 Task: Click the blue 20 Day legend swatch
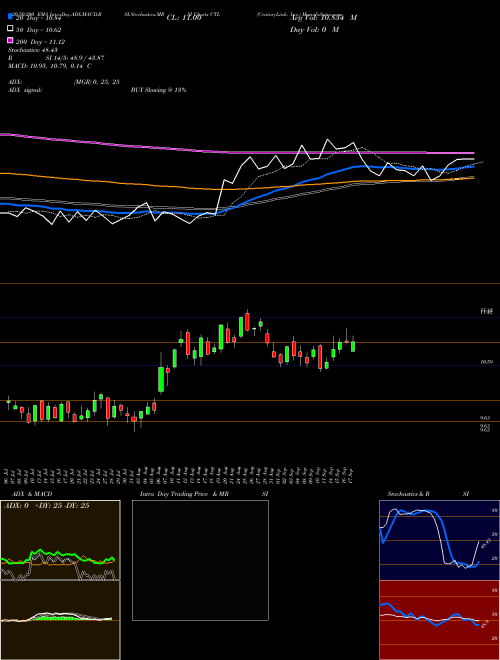coord(10,17)
